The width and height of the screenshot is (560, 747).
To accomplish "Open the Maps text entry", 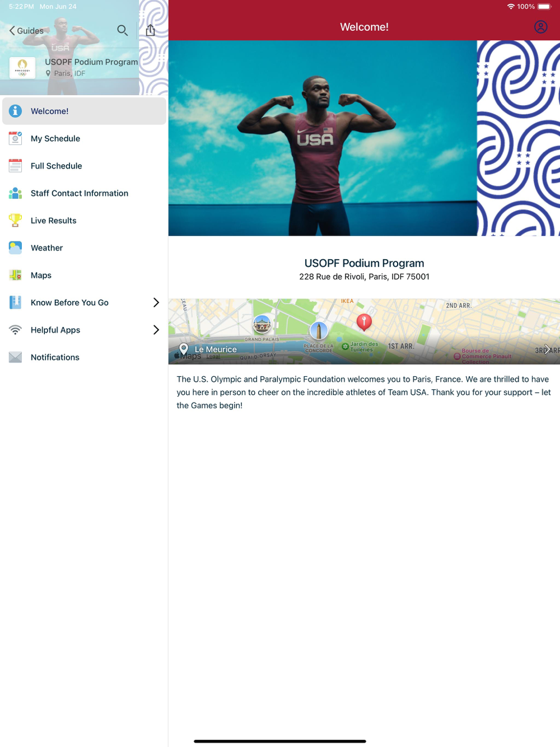I will [41, 275].
